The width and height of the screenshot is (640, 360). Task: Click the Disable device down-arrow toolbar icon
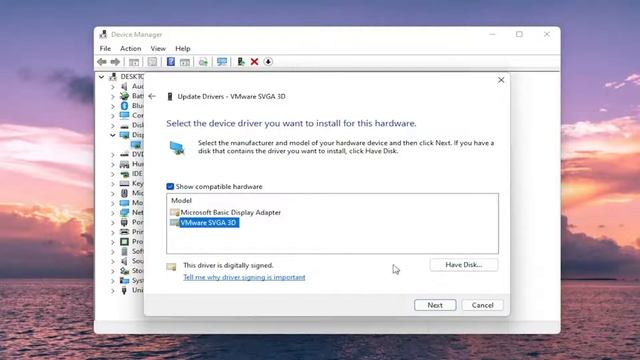coord(268,62)
